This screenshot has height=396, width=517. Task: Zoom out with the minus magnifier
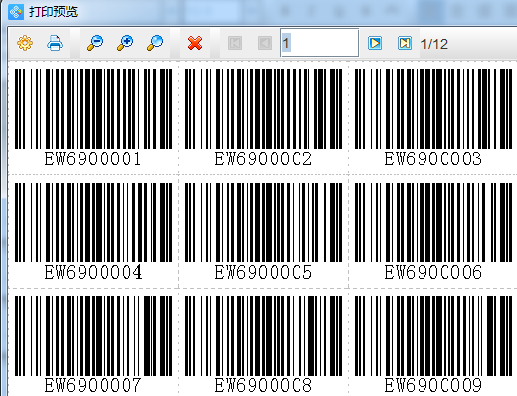[95, 43]
